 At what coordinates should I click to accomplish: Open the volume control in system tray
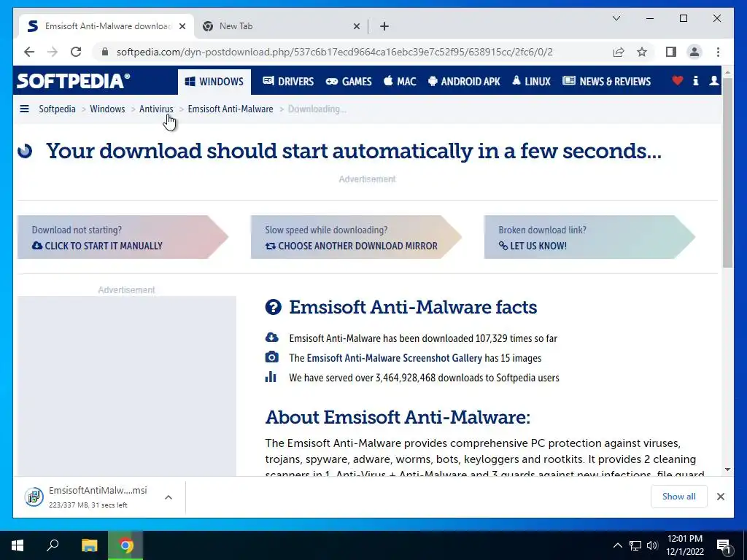tap(652, 545)
